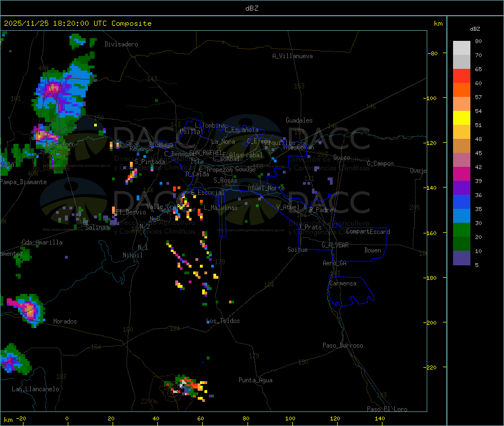Click the Paso_El_Loro map label
The width and height of the screenshot is (504, 426).
[x=388, y=409]
